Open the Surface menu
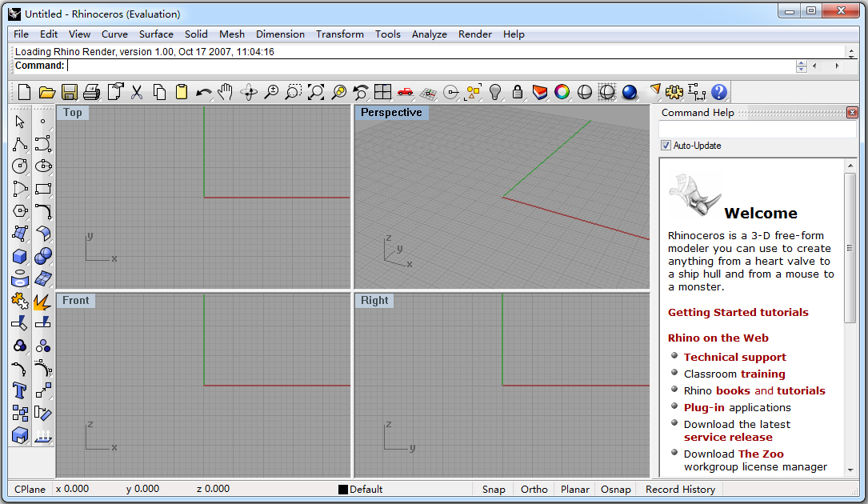Image resolution: width=868 pixels, height=504 pixels. click(156, 34)
